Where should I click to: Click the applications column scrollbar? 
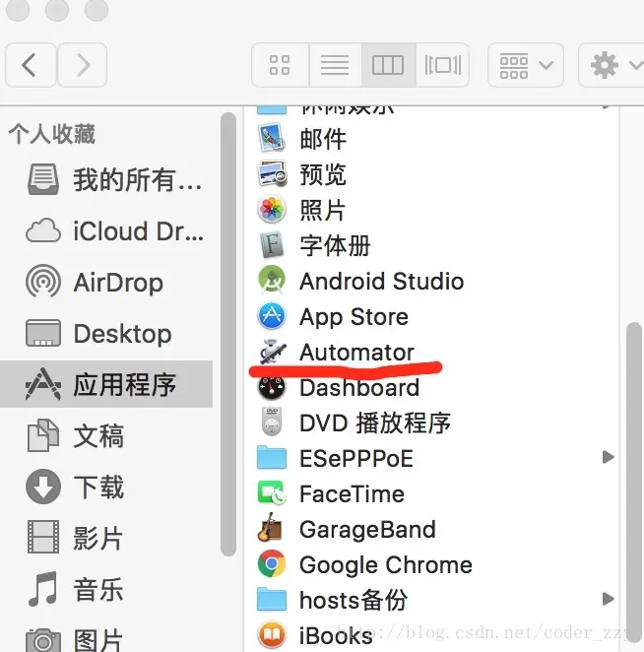[634, 482]
